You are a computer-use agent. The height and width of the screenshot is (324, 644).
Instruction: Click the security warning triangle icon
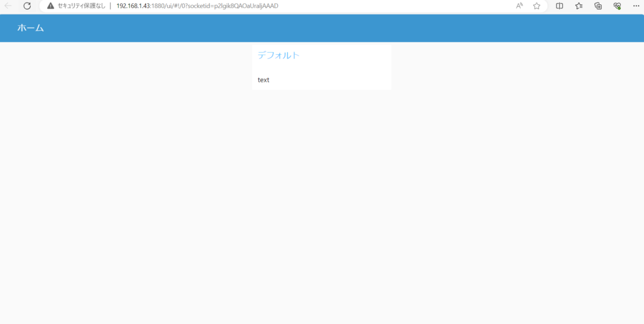pos(50,6)
